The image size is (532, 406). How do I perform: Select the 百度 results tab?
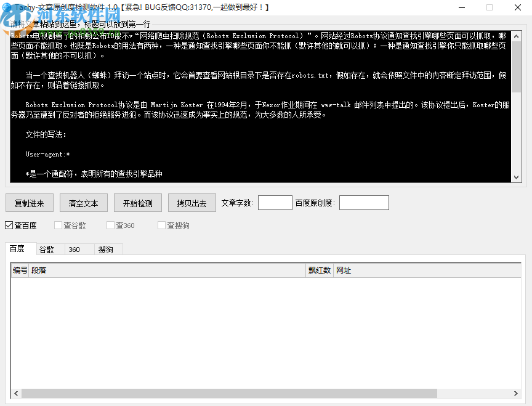click(20, 249)
